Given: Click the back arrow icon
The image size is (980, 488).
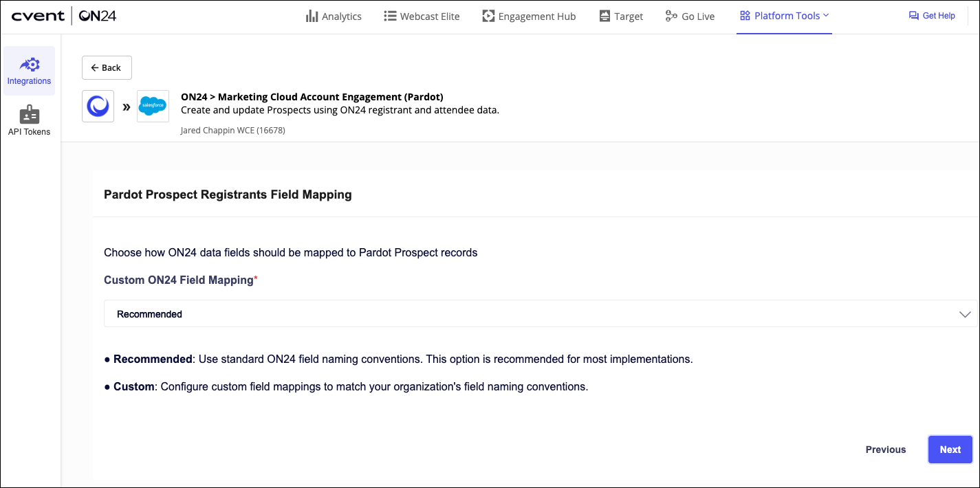Looking at the screenshot, I should pos(95,67).
